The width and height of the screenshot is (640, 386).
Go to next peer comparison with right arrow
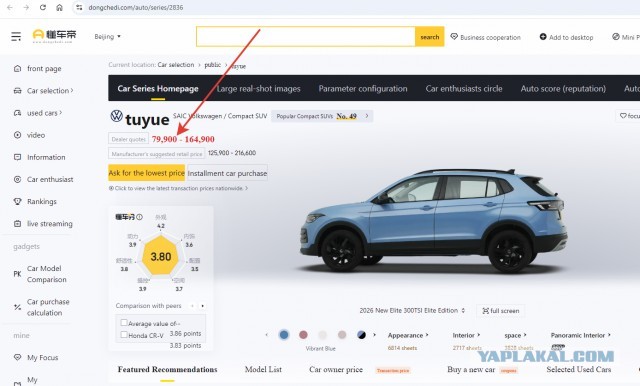point(202,306)
